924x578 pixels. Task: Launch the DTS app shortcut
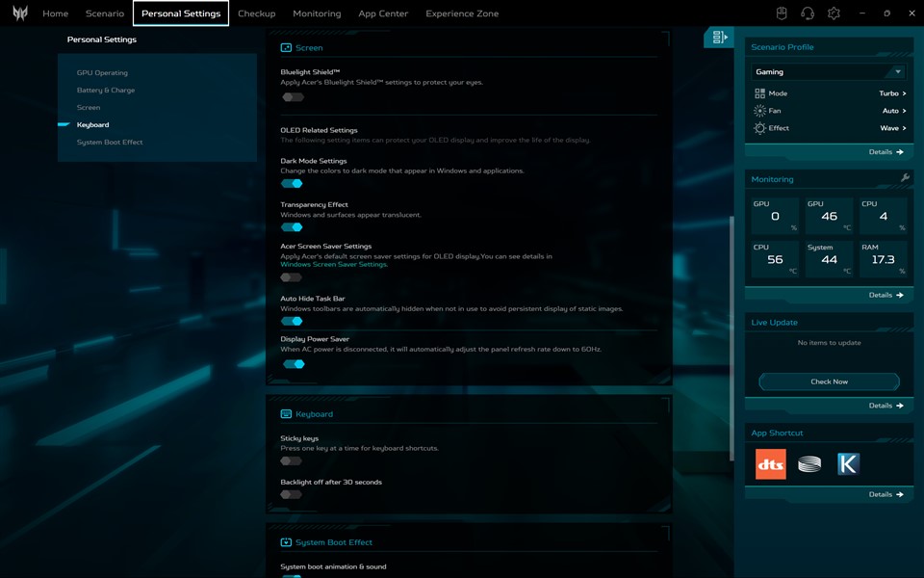(770, 464)
